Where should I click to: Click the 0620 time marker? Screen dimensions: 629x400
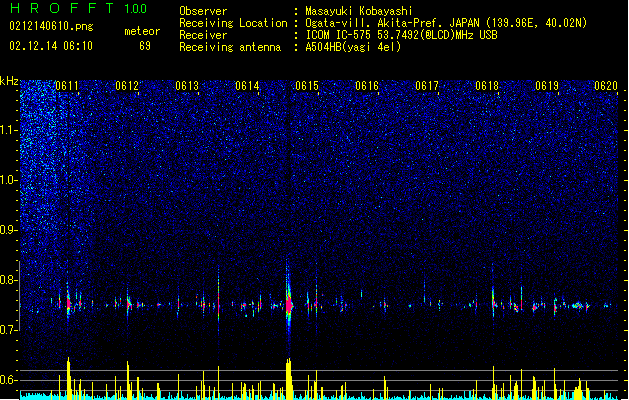point(606,86)
